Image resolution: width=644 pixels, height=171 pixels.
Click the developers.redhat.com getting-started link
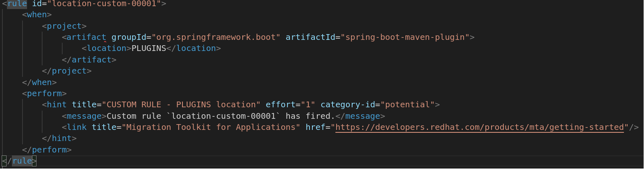tap(480, 127)
